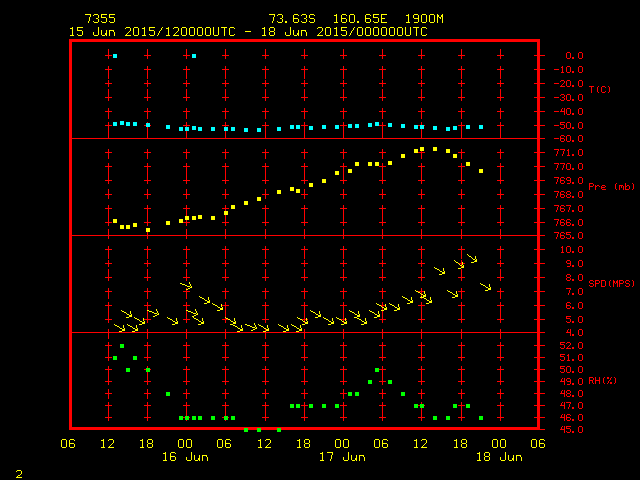Select the T(C) temperature axis label
Screen dimensions: 640x480
[x=599, y=90]
